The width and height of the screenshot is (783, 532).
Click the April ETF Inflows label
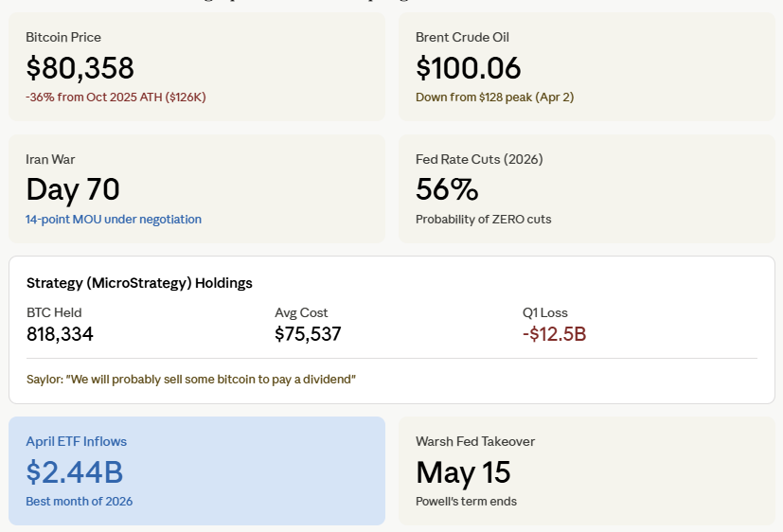click(x=77, y=442)
